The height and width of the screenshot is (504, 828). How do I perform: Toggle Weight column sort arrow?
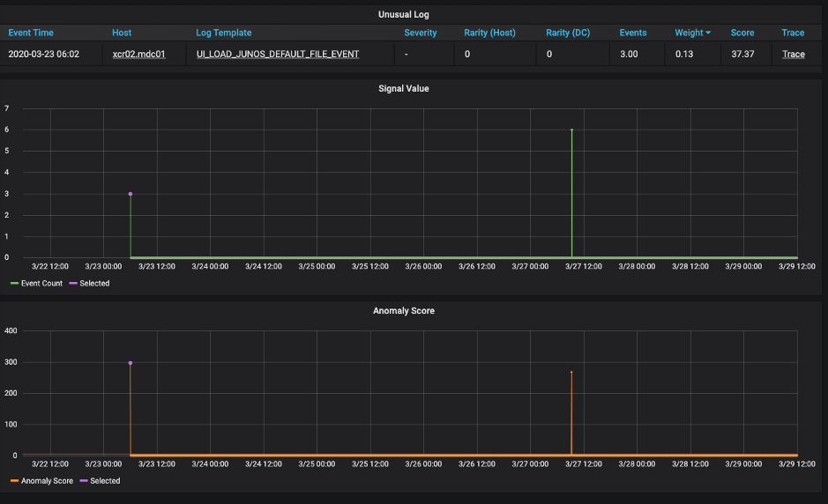click(x=708, y=33)
